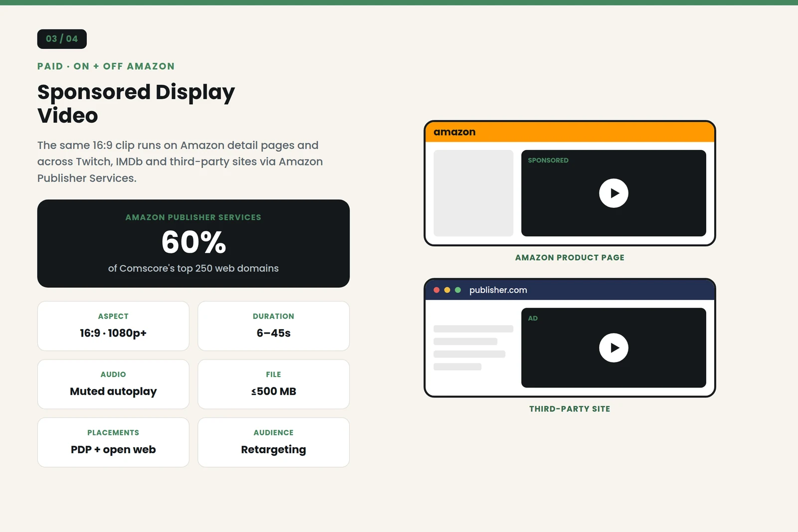Click the green window dot in publisher browser

[x=458, y=290]
